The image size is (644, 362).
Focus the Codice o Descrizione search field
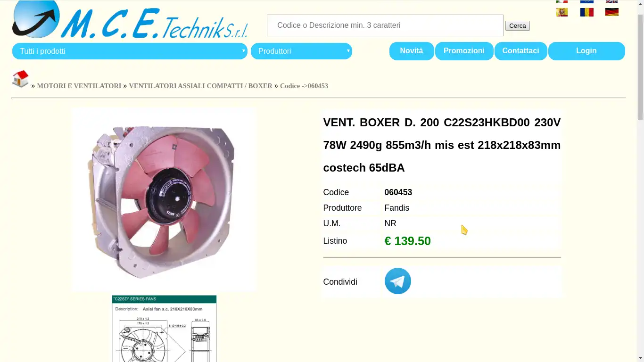click(385, 25)
